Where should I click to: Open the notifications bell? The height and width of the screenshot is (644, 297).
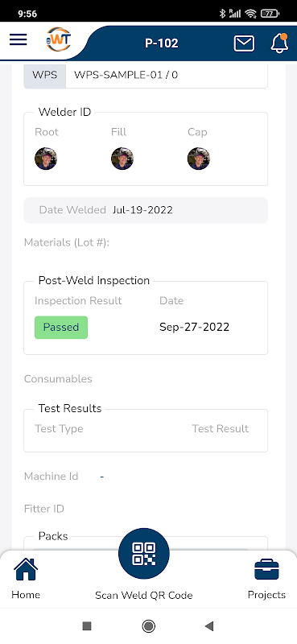point(279,43)
